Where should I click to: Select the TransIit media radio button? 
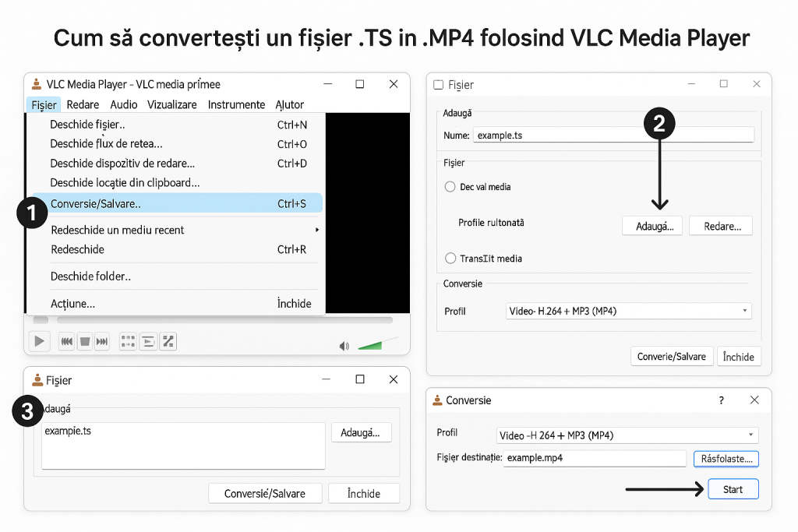(450, 259)
